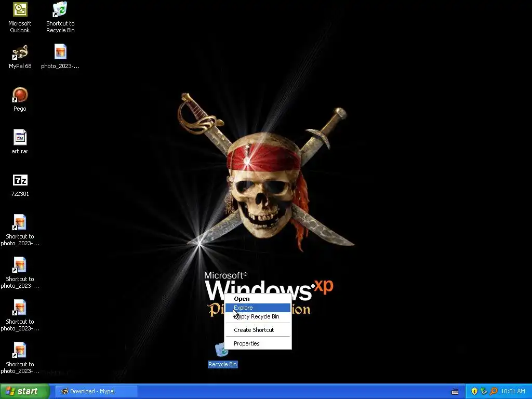Viewport: 532px width, 399px height.
Task: Open the Microsoft Outlook desktop icon
Action: click(x=20, y=18)
